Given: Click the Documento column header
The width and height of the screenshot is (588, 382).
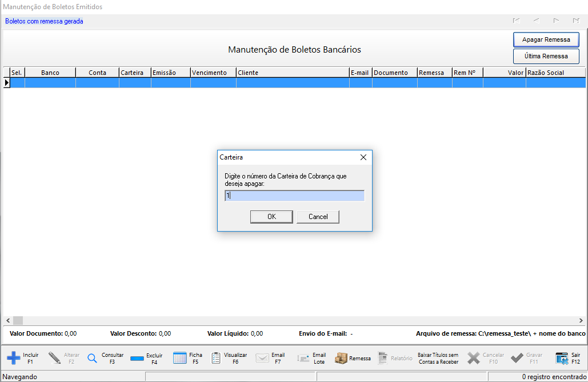Looking at the screenshot, I should click(x=395, y=73).
